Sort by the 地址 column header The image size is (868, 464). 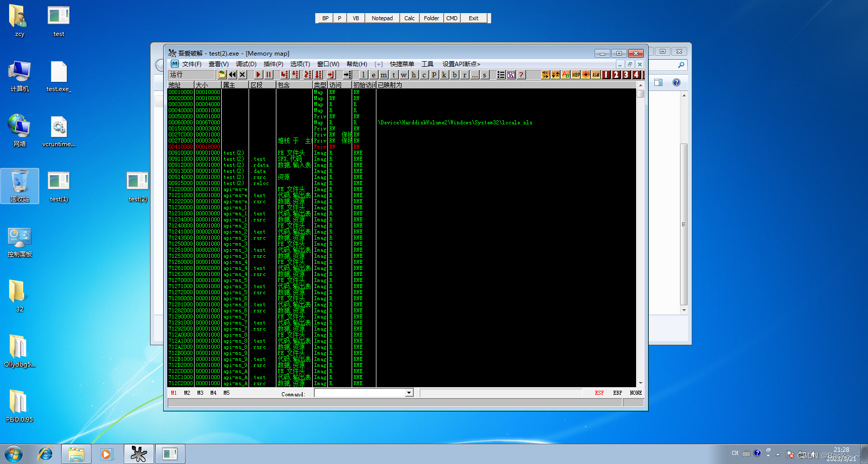point(181,85)
